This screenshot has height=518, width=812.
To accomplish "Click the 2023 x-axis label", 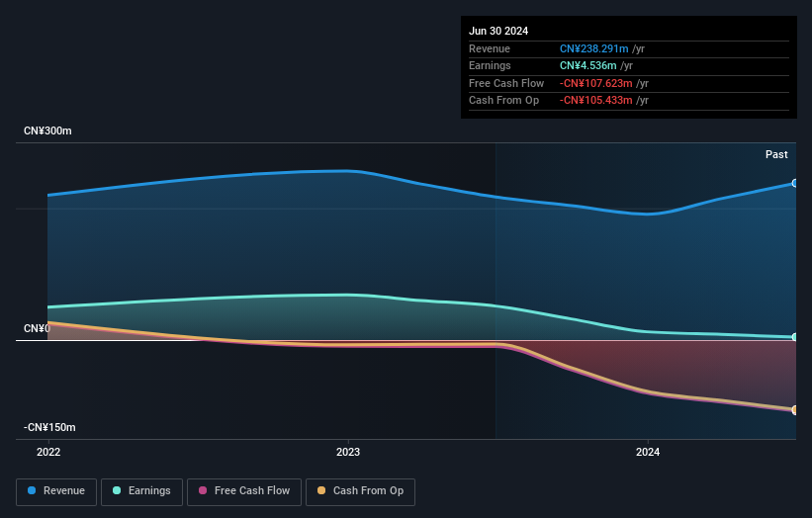I will [348, 452].
